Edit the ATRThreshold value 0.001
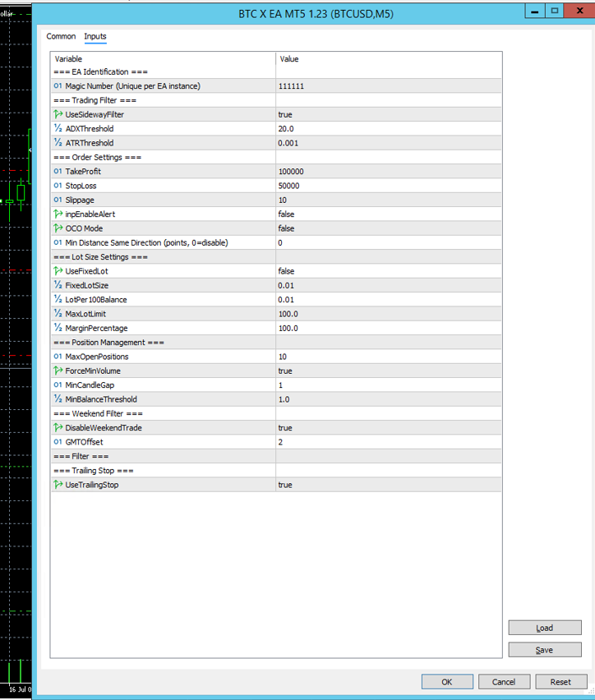Viewport: 595px width, 700px height. [x=389, y=143]
